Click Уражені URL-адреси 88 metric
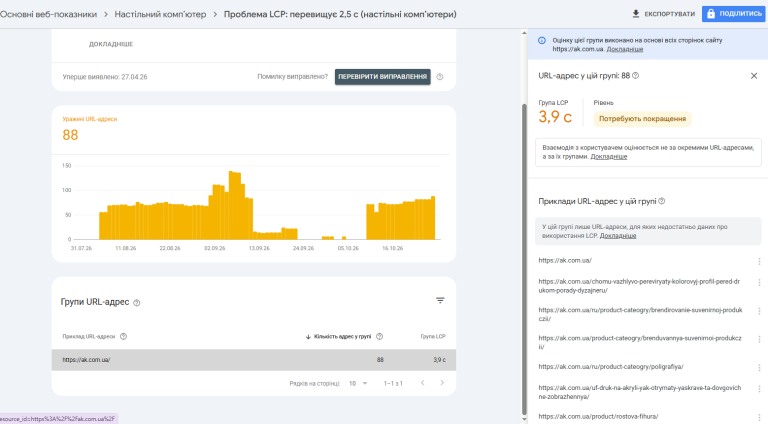This screenshot has width=768, height=424. (x=90, y=129)
